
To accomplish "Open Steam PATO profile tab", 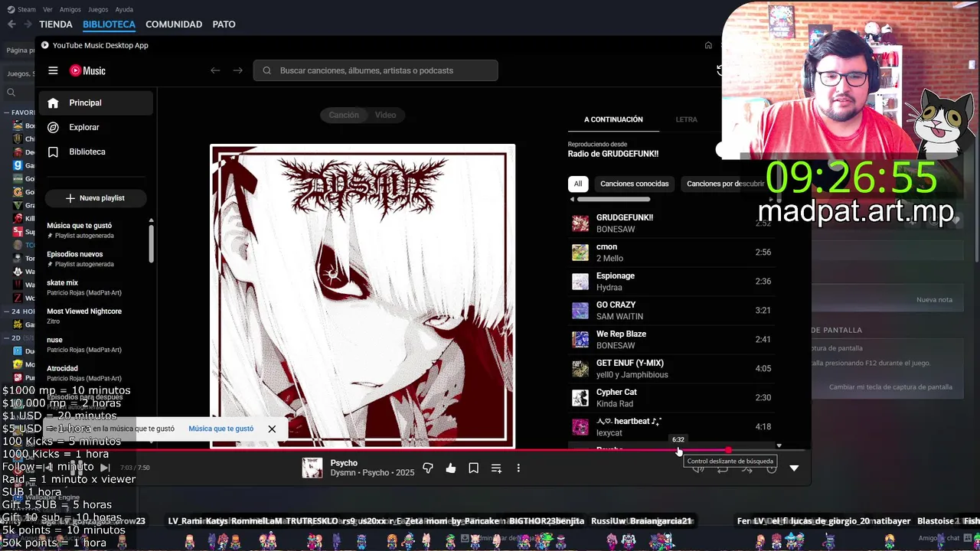I will [x=224, y=24].
